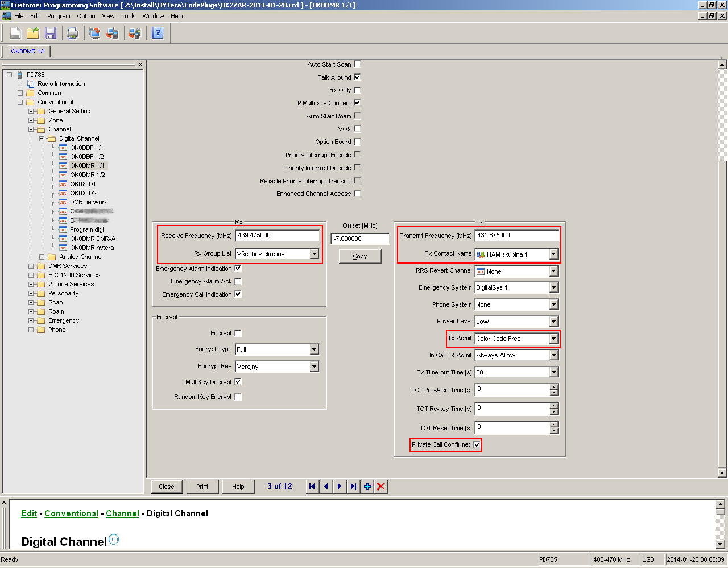
Task: Open Rx Group List dropdown
Action: pos(315,254)
